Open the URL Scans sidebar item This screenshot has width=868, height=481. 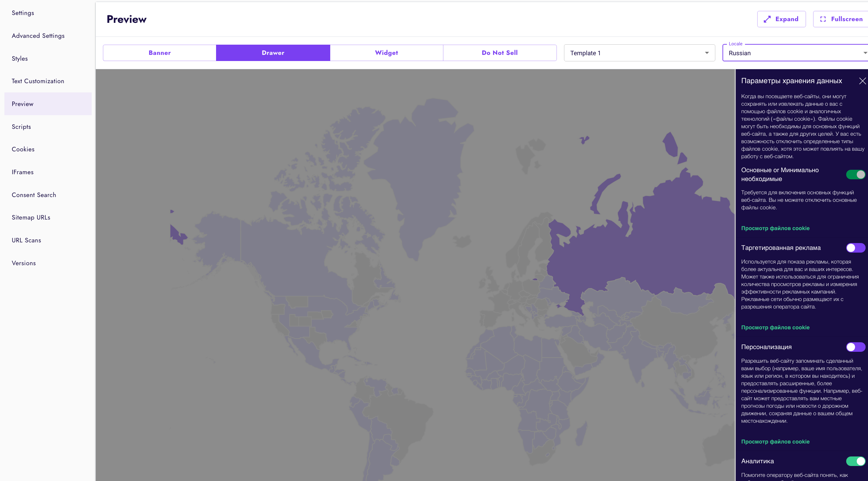[26, 240]
